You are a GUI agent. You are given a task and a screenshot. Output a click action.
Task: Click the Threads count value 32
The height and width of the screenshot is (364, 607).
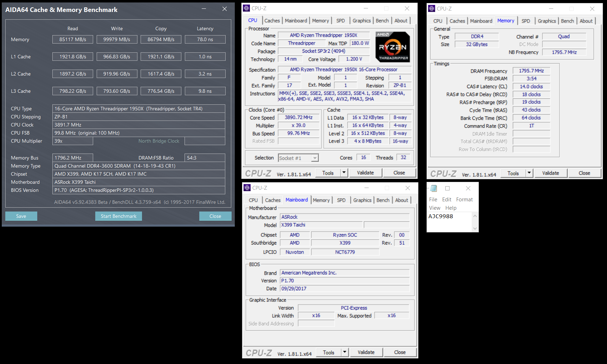coord(403,157)
